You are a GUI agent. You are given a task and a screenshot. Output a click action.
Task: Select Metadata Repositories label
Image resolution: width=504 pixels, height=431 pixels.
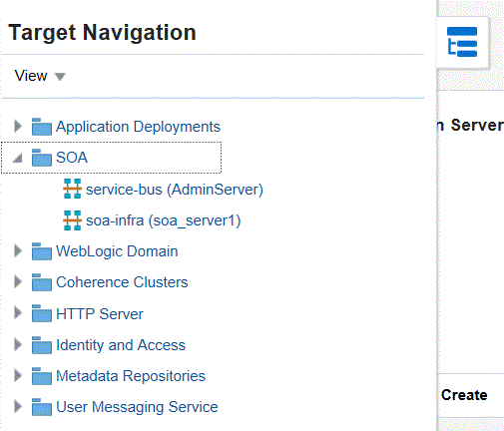point(131,376)
